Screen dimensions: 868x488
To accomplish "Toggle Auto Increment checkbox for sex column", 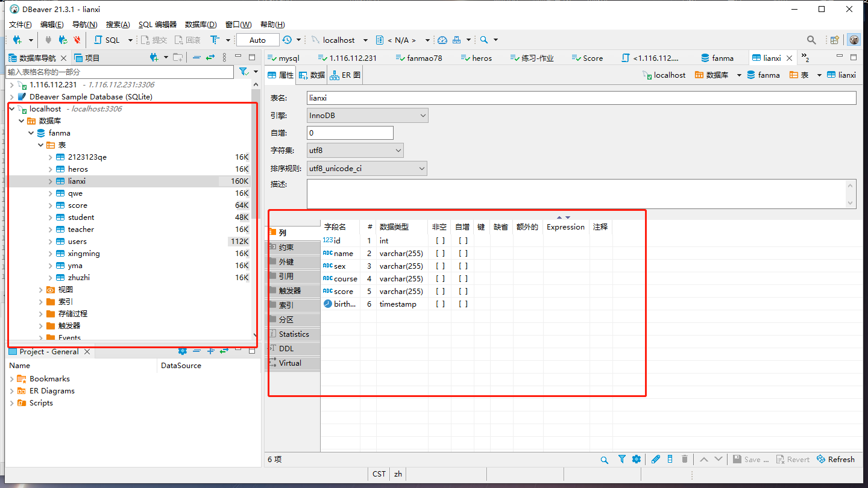I will click(463, 266).
